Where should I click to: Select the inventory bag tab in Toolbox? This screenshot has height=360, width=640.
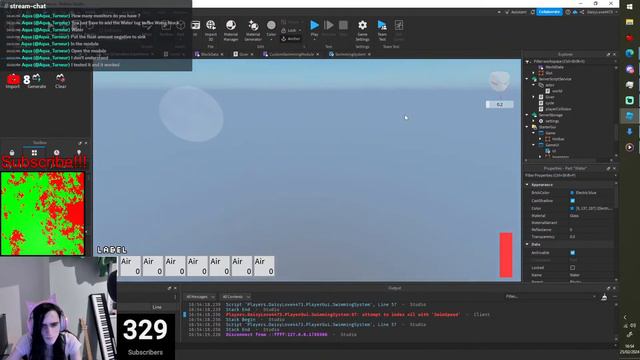12,153
